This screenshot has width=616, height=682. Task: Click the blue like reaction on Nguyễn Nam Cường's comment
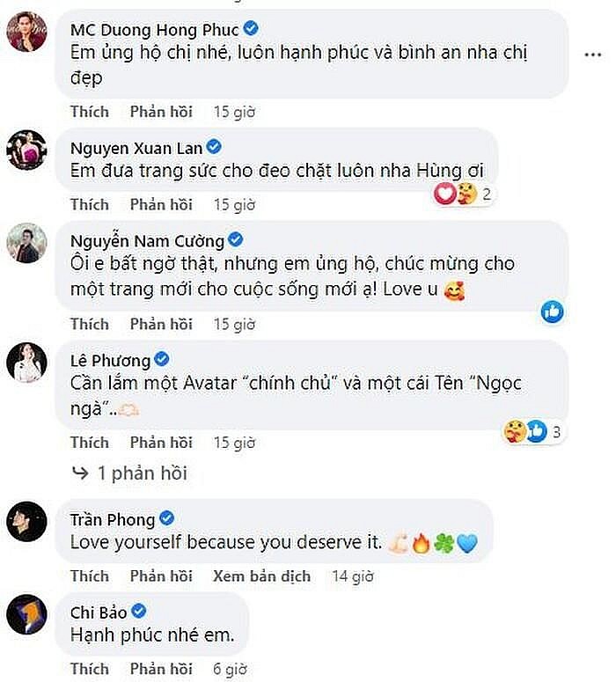click(x=552, y=311)
